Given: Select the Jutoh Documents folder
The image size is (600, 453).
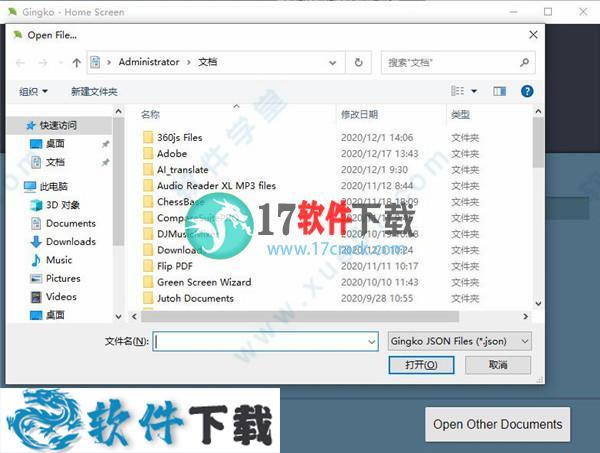Looking at the screenshot, I should click(194, 298).
